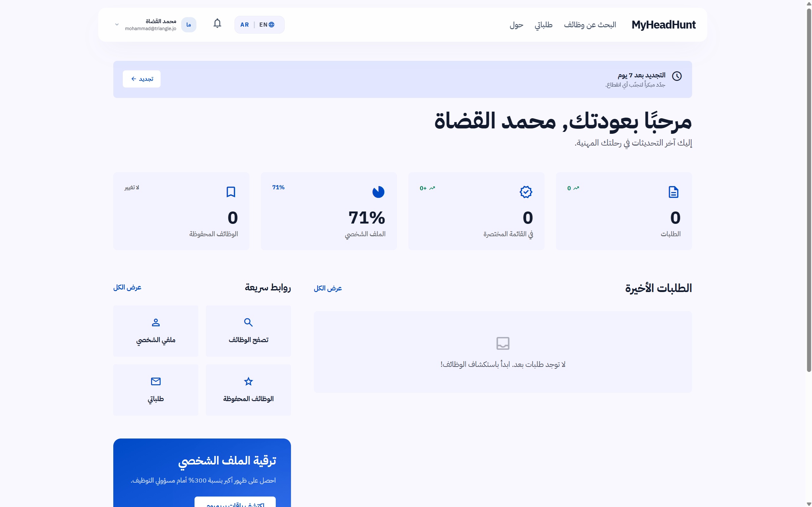Image resolution: width=812 pixels, height=507 pixels.
Task: Open طلباتي navigation menu item
Action: tap(543, 25)
